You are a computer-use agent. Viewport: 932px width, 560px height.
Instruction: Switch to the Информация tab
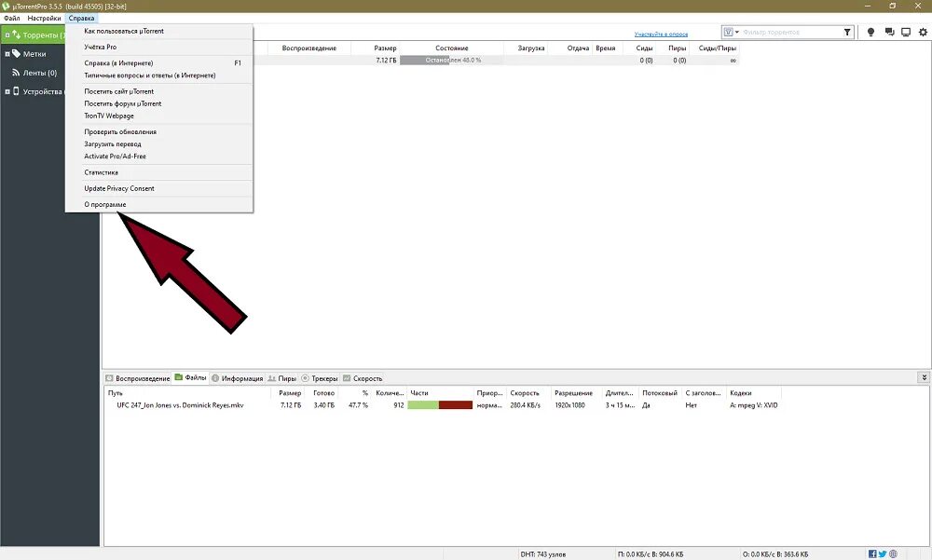237,378
